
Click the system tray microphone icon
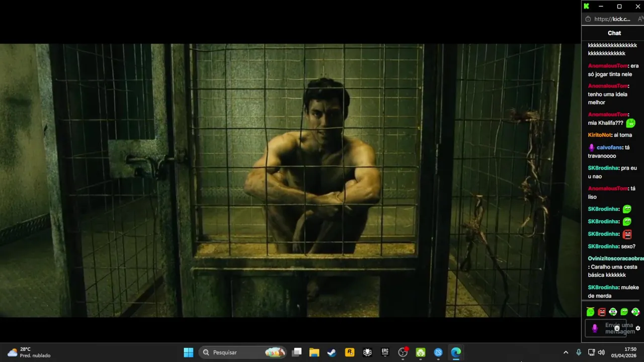point(579,352)
